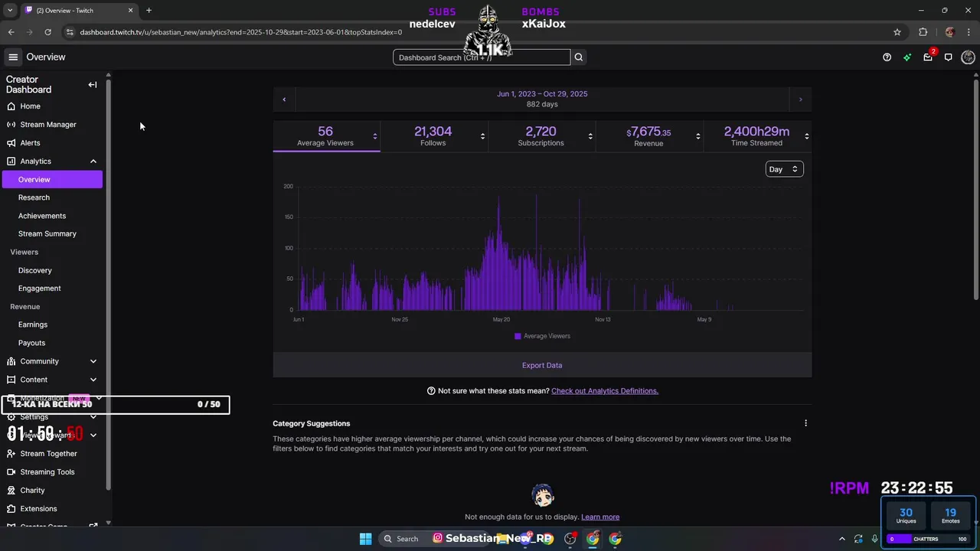Screen dimensions: 980x551
Task: Expand the Settings section chevron
Action: click(93, 417)
